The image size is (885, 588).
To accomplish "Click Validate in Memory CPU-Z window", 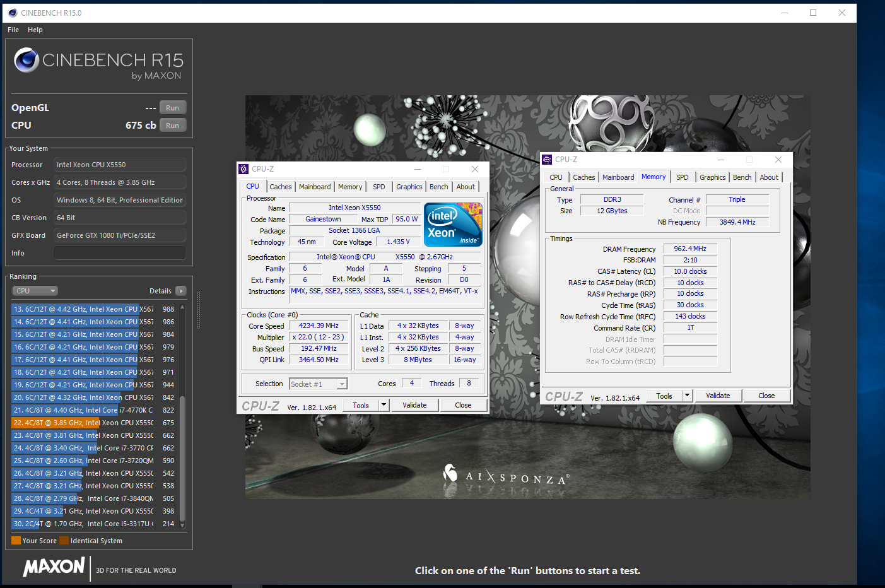I will (x=718, y=396).
